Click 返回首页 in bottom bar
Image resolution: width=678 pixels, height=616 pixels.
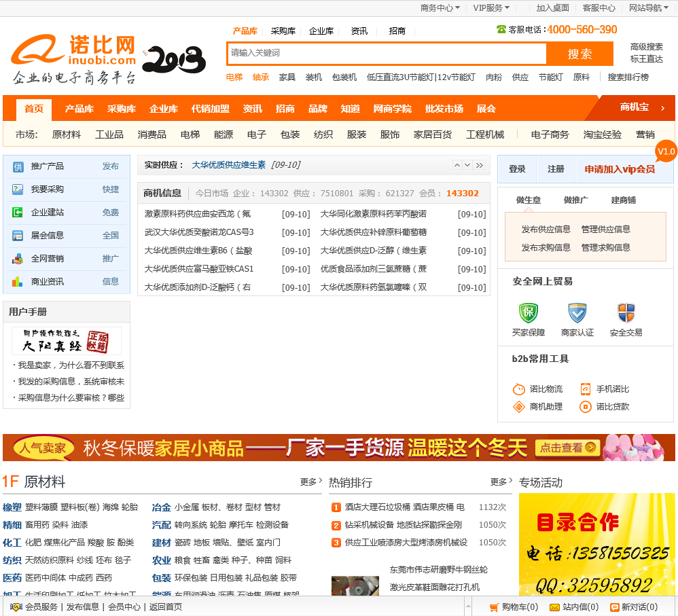coord(166,607)
